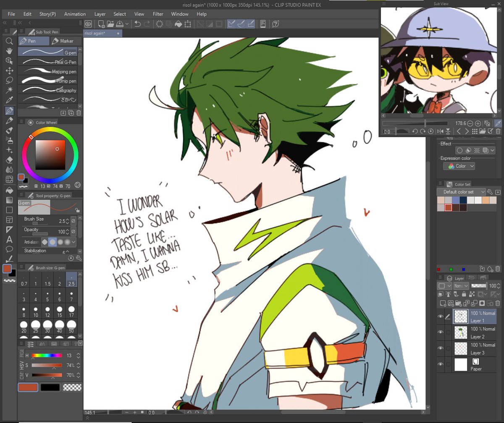Click the Clear (spinner) icon in the command bar
The width and height of the screenshot is (504, 423).
click(160, 24)
